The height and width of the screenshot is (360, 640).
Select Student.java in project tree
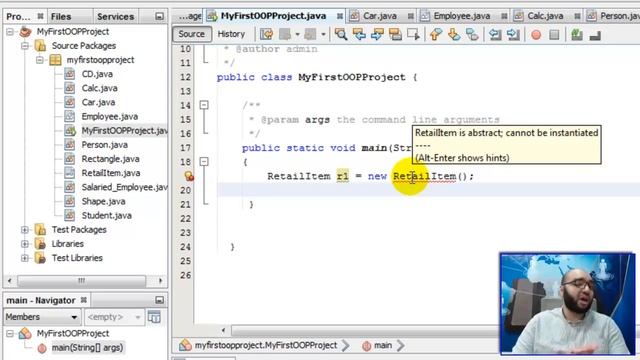pyautogui.click(x=107, y=216)
